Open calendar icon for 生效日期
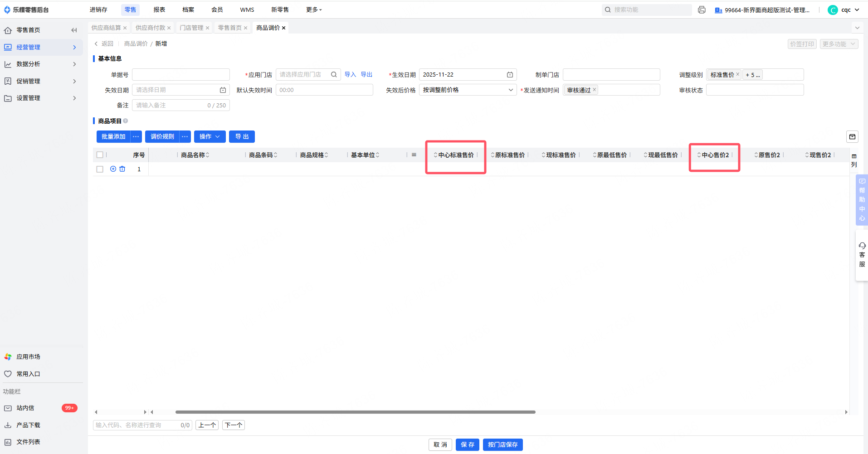868x454 pixels. pos(510,75)
